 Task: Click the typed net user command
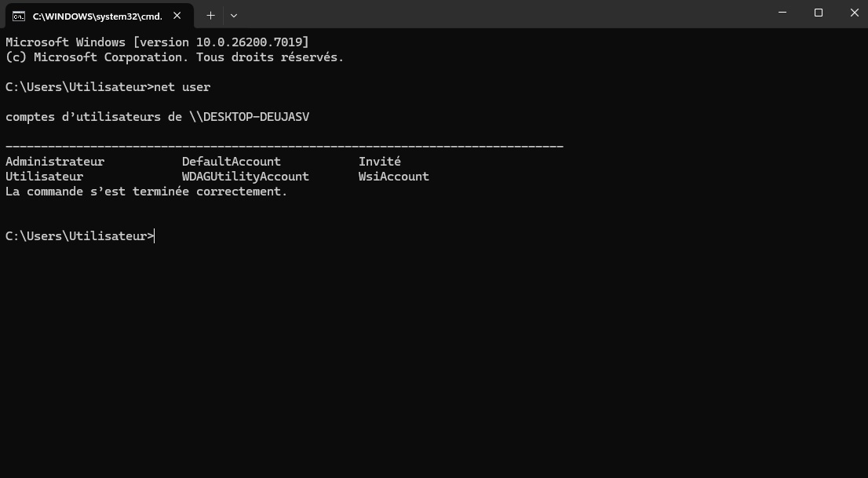tap(182, 87)
